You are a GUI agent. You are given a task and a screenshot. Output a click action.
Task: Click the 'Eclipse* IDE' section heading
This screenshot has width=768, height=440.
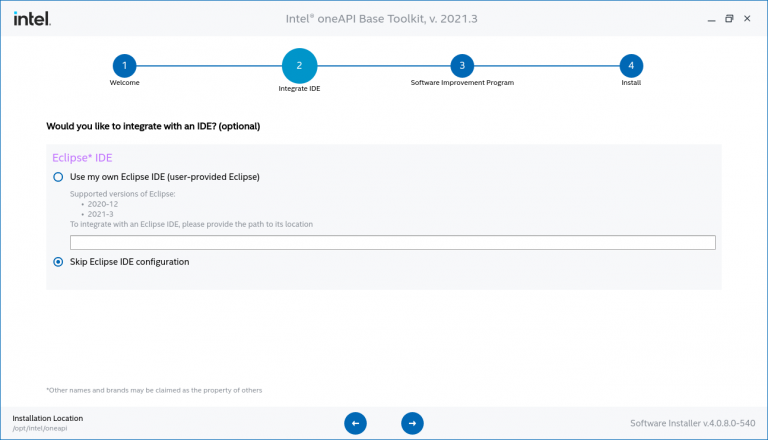81,157
